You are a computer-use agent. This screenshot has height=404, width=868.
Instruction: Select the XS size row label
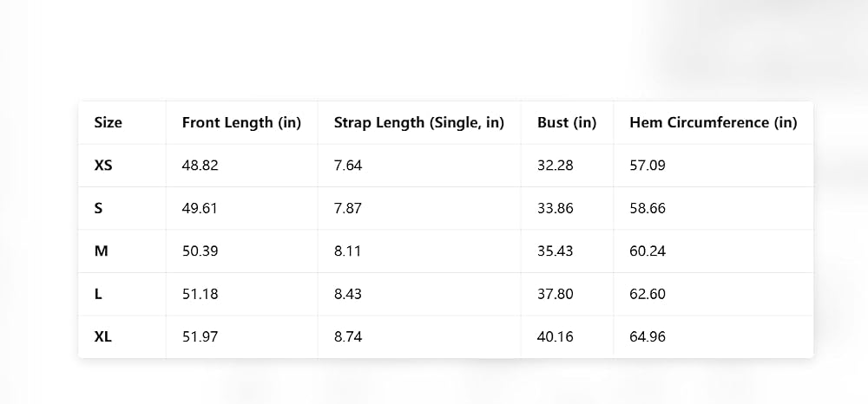pyautogui.click(x=103, y=166)
